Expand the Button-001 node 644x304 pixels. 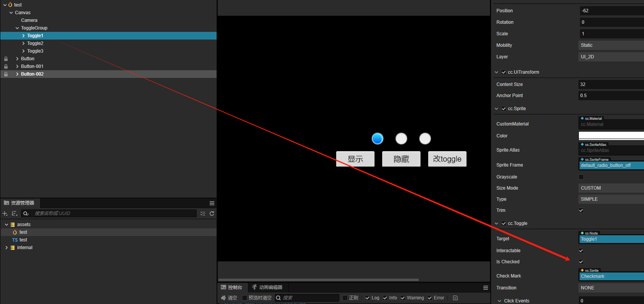click(17, 66)
